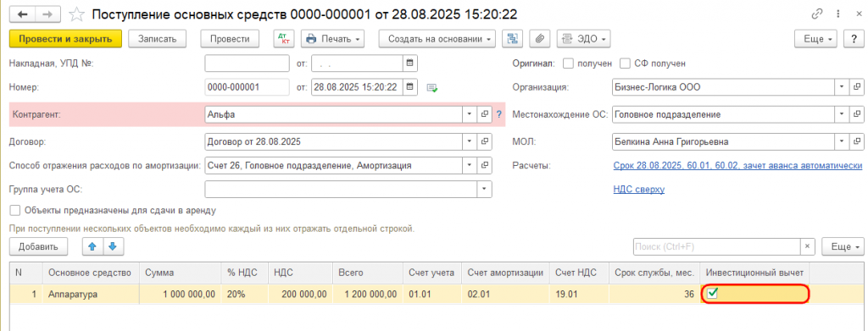Clear the table search field
The height and width of the screenshot is (331, 868).
807,246
